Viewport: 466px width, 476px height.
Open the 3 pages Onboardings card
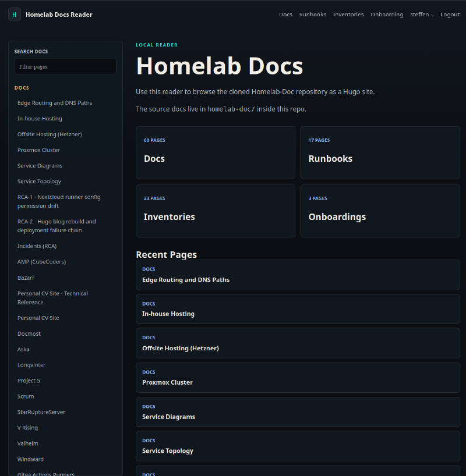tap(380, 211)
